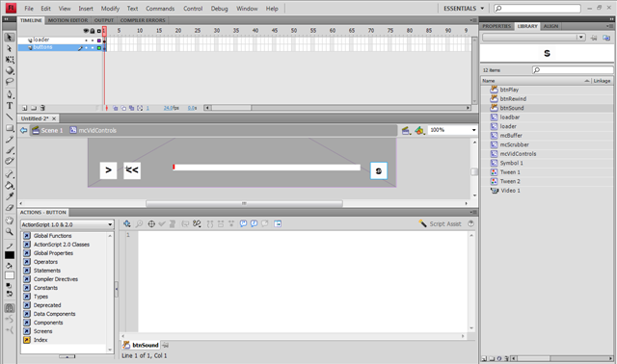Open Actions panel help icon
This screenshot has height=364, width=617.
tap(470, 223)
